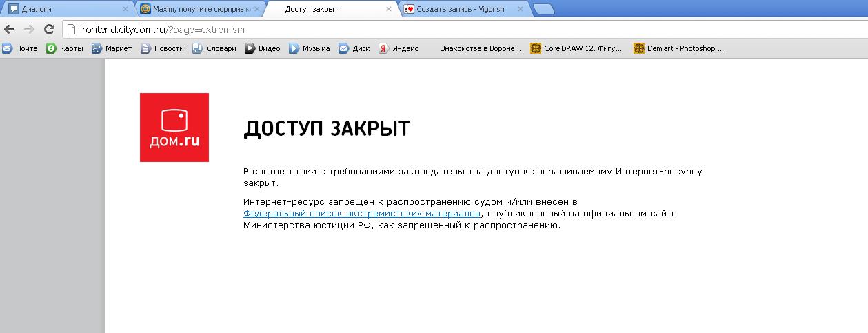Screen dimensions: 868x333
Task: Open the Карты bookmark
Action: coord(65,48)
